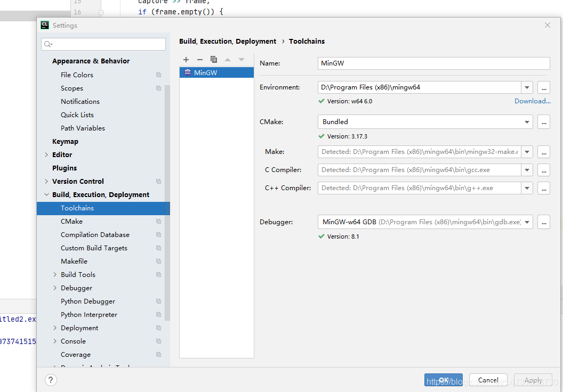Browse for Debugger with ellipsis button
Viewport: 563px width, 392px height.
pyautogui.click(x=544, y=222)
